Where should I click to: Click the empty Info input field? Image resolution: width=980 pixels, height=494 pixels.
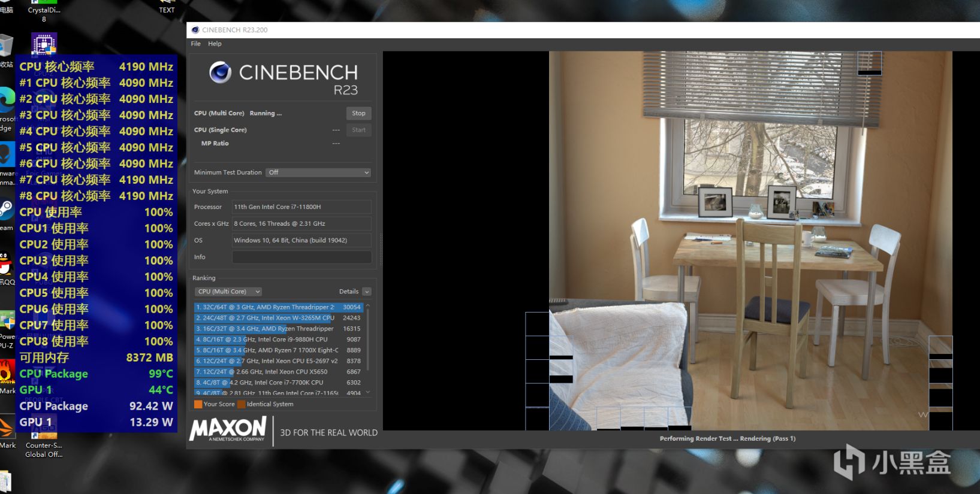pos(301,257)
